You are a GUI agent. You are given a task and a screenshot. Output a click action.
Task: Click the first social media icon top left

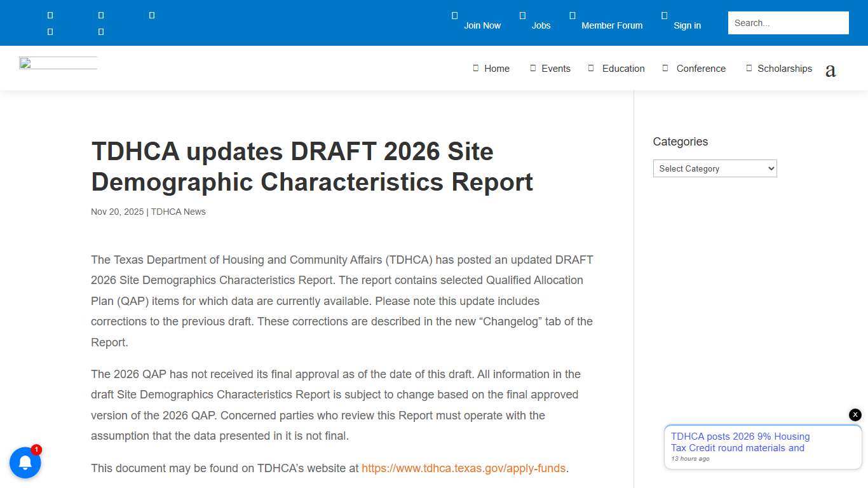pyautogui.click(x=50, y=15)
